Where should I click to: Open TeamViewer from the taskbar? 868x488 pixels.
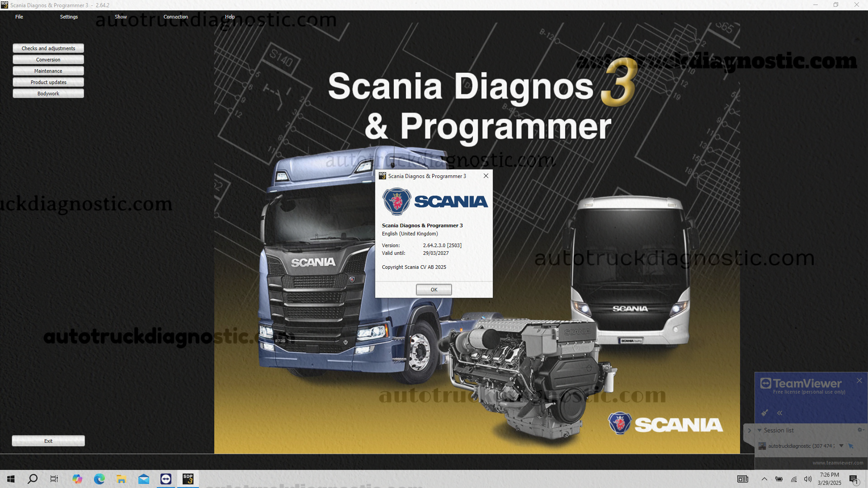click(x=166, y=479)
